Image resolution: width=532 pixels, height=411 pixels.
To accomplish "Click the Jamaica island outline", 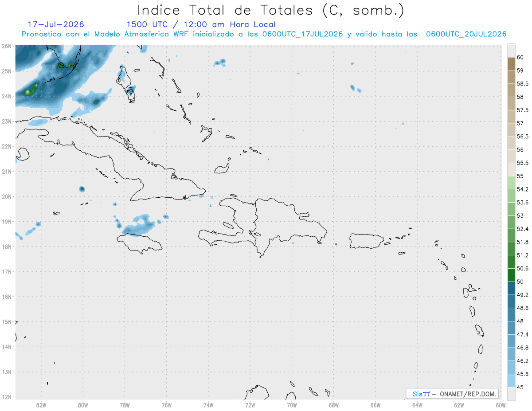I will [x=139, y=243].
